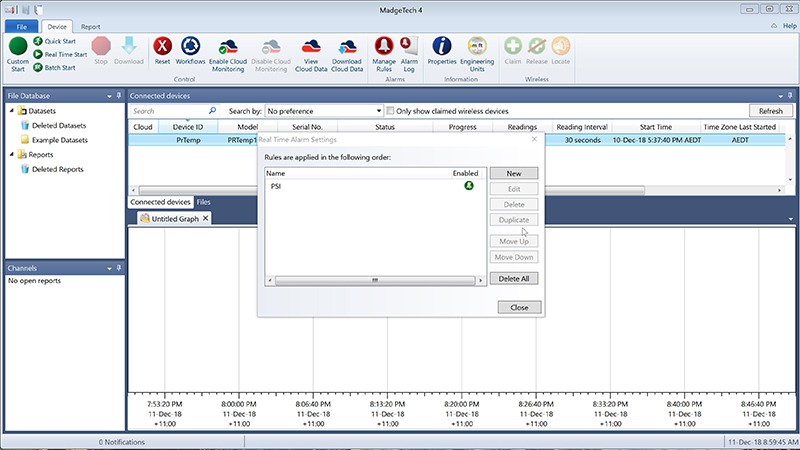Click Download Cloud Data icon

(348, 47)
